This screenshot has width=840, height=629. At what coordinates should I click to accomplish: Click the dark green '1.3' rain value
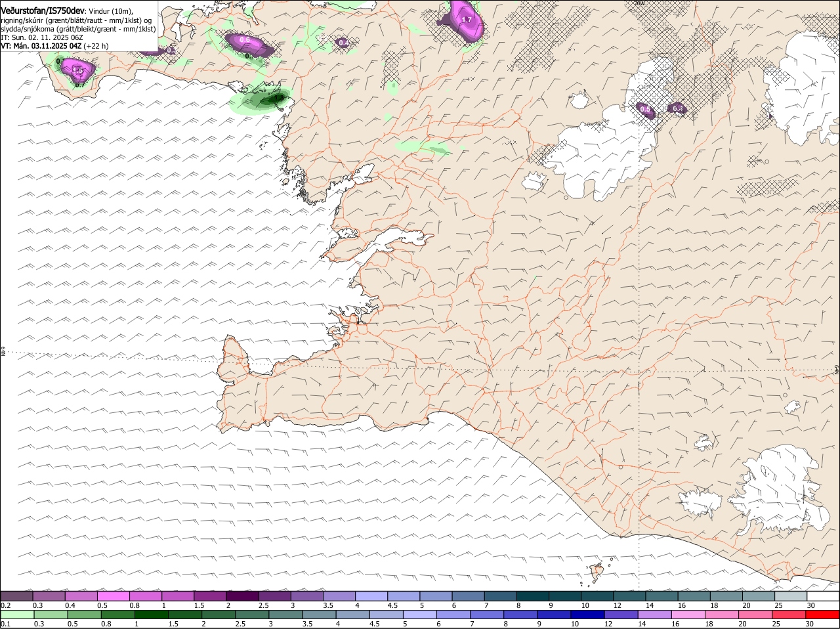[279, 98]
